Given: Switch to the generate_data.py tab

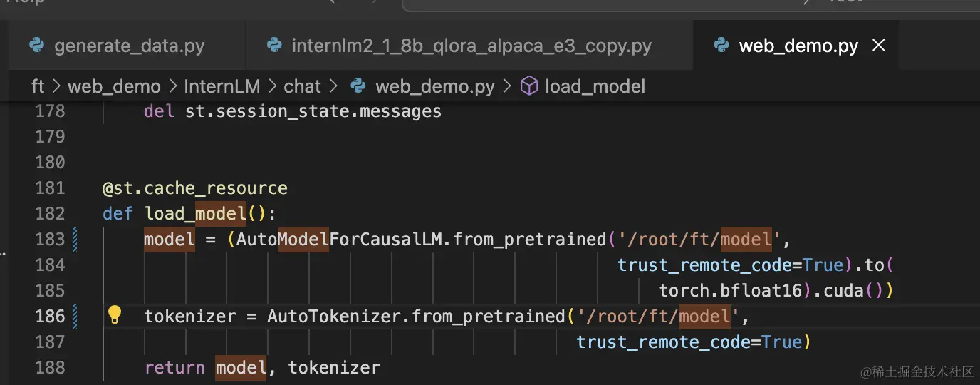Looking at the screenshot, I should [129, 46].
